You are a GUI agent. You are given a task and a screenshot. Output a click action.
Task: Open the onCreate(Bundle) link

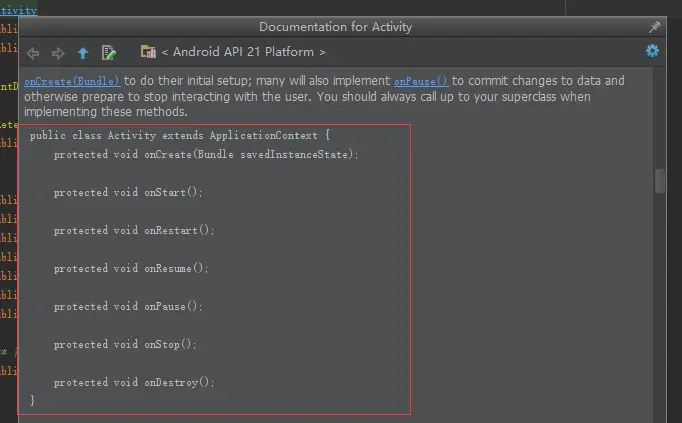pos(72,81)
